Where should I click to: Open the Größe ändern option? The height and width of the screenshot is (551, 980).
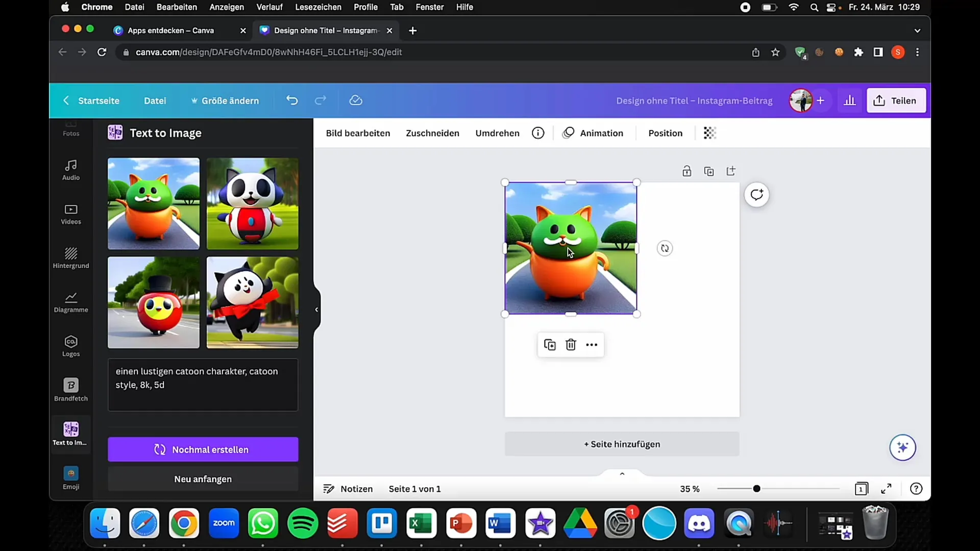(225, 101)
